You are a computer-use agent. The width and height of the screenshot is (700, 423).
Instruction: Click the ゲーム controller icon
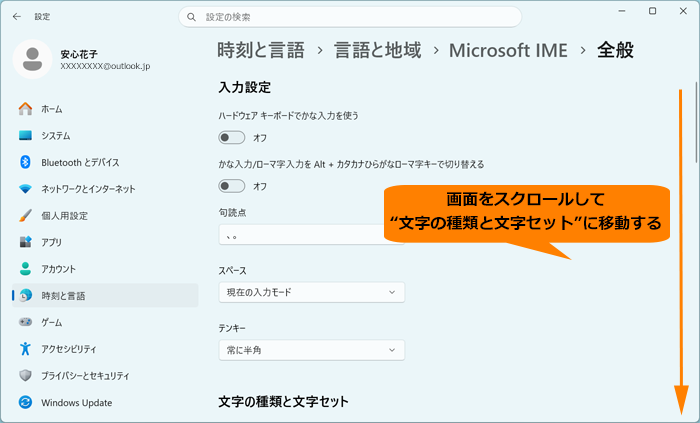[25, 322]
